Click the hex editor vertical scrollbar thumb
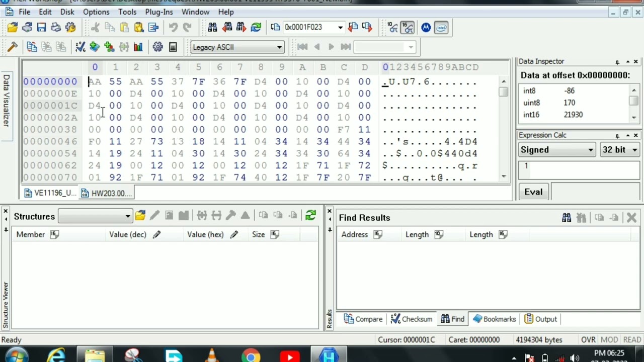 (504, 92)
